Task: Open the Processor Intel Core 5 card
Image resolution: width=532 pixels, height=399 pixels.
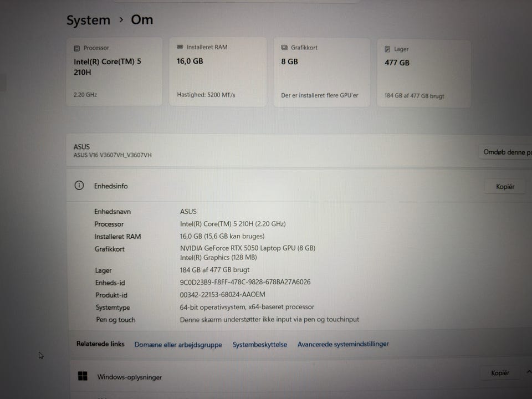Action: (x=114, y=71)
